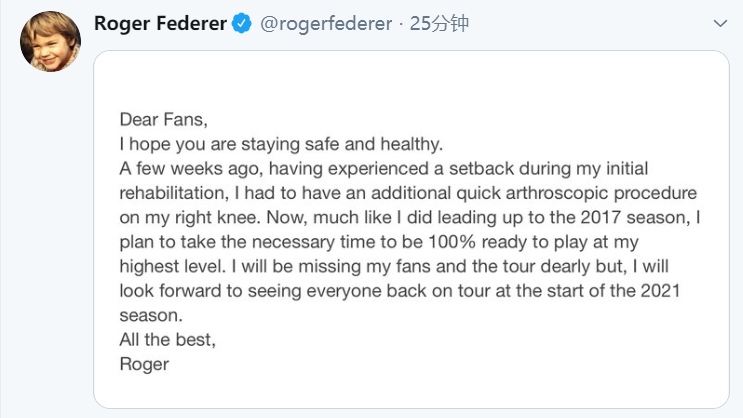The height and width of the screenshot is (418, 743).
Task: Click the "100%" text in letter
Action: click(452, 242)
